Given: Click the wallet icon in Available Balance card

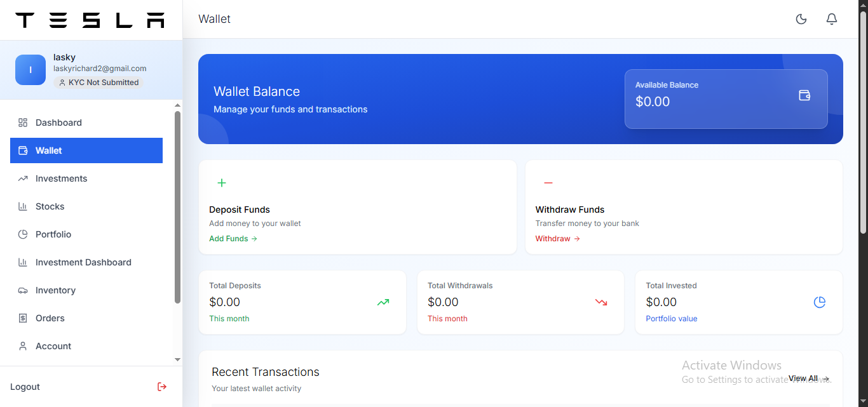Looking at the screenshot, I should pos(804,95).
